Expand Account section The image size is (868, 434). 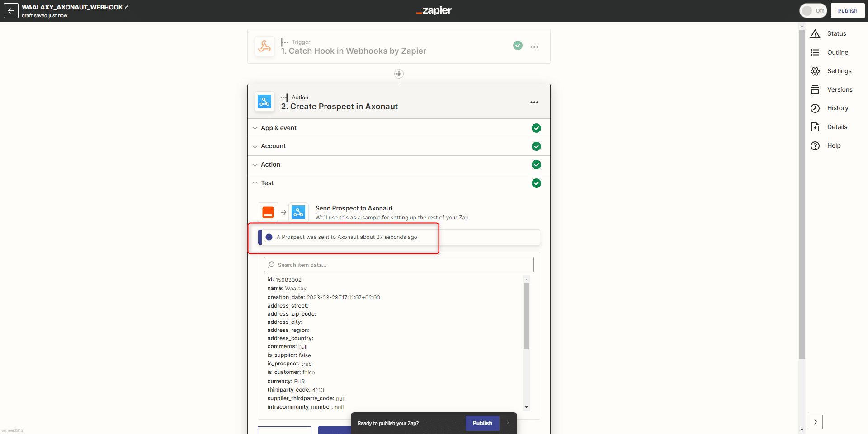399,146
